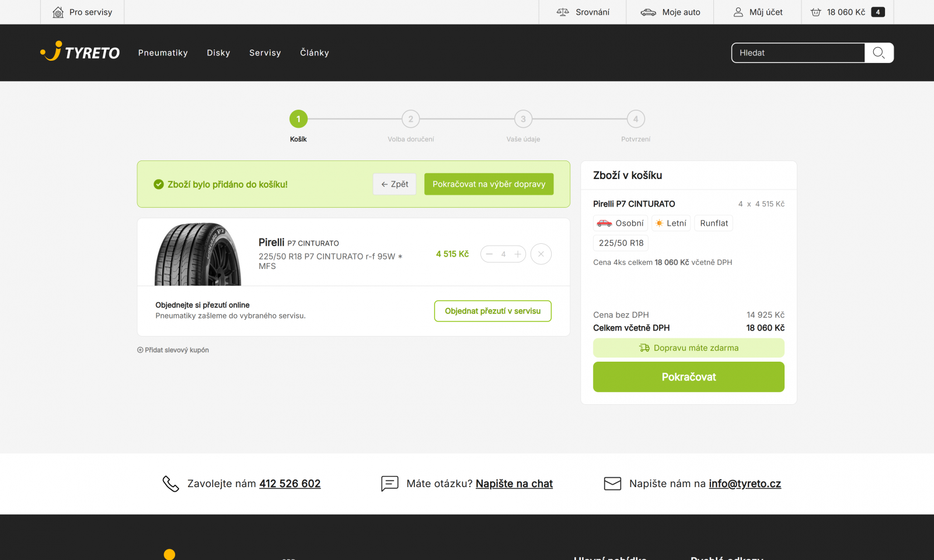This screenshot has height=560, width=934.
Task: Click the Zpět back button
Action: click(x=395, y=184)
